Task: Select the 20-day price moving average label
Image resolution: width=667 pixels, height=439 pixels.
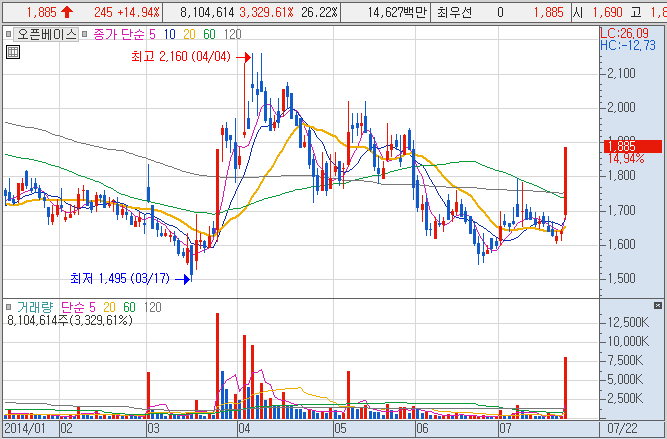Action: pyautogui.click(x=189, y=34)
